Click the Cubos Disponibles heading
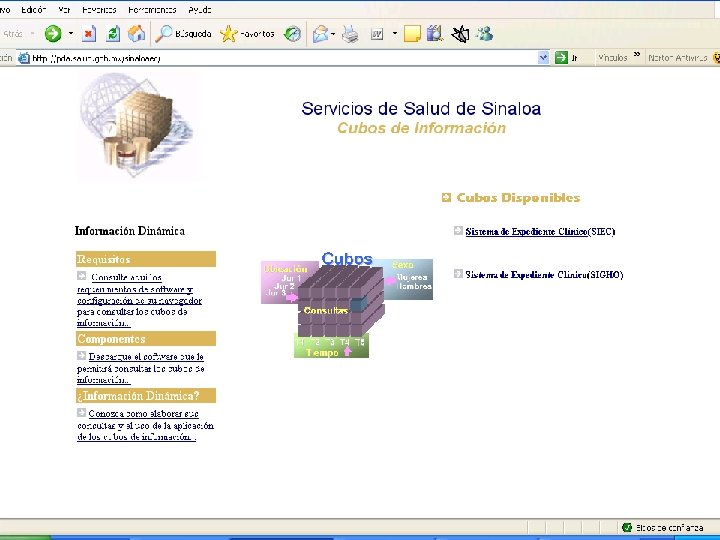The width and height of the screenshot is (720, 540). (518, 198)
